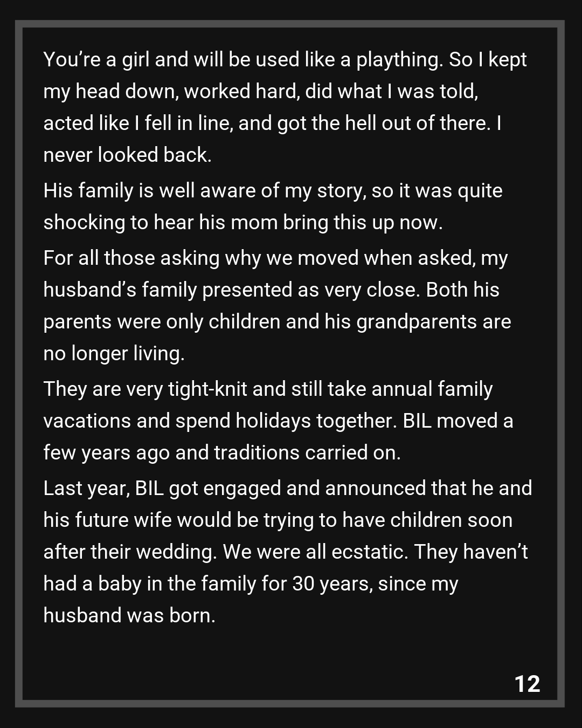The image size is (582, 728).
Task: Click the phrase "no longer living"
Action: (x=113, y=354)
